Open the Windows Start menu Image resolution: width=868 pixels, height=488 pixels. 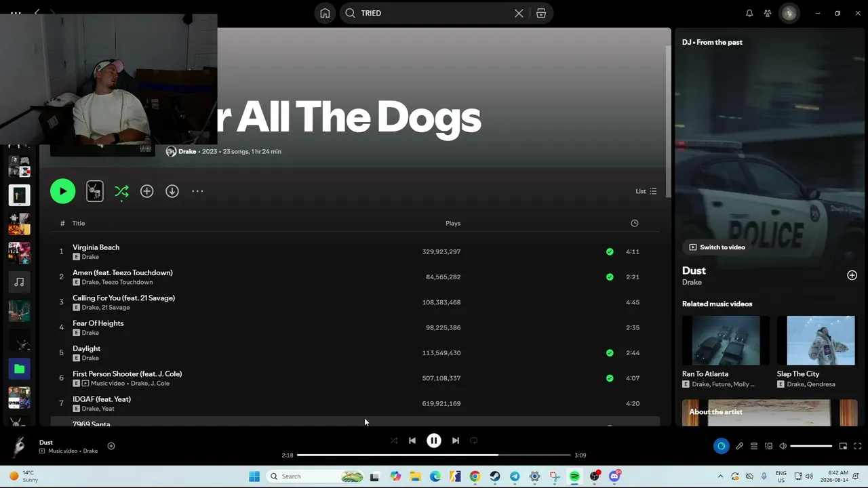pyautogui.click(x=254, y=476)
